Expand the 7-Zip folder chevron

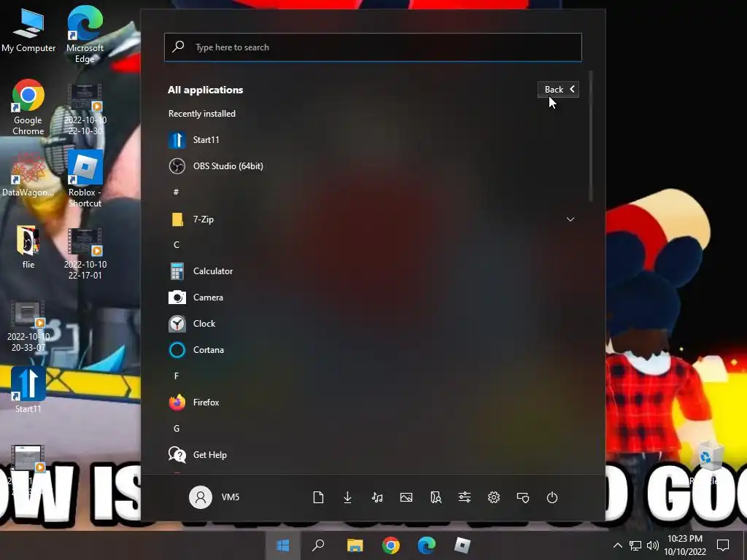tap(570, 219)
